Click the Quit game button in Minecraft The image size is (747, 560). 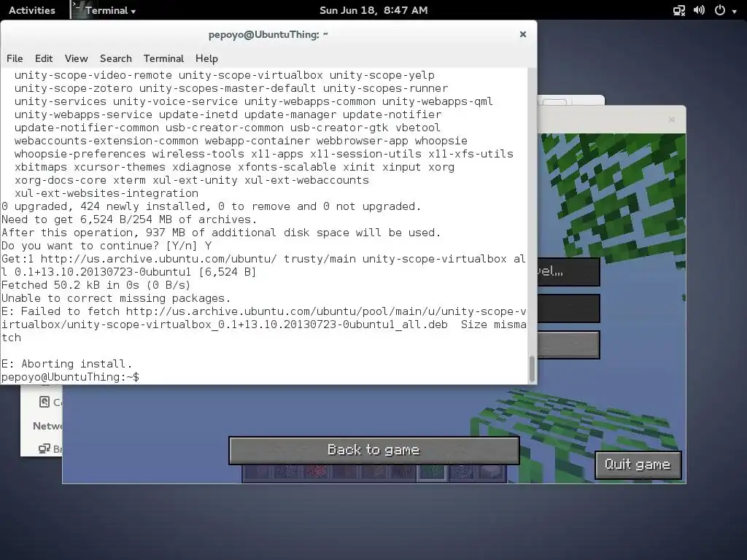[x=638, y=464]
